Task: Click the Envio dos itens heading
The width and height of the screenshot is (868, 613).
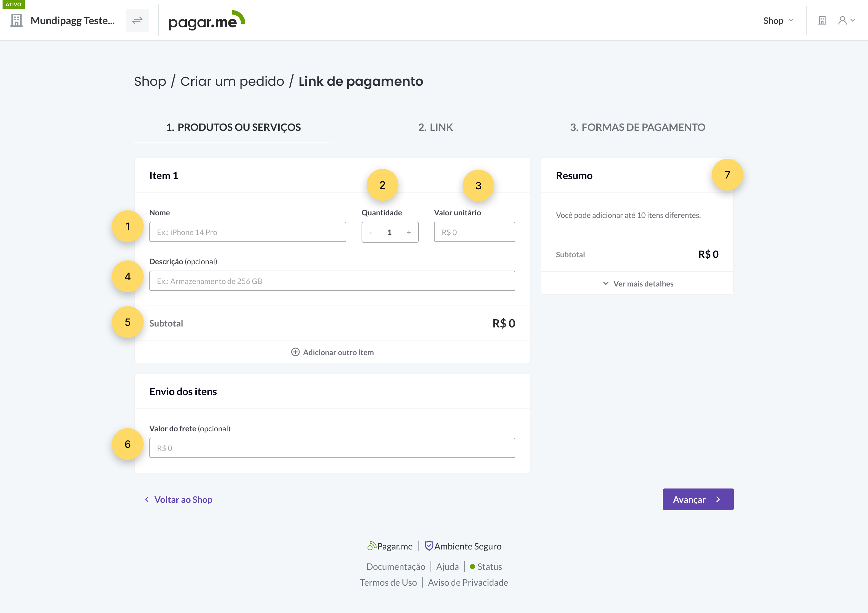Action: click(x=183, y=391)
